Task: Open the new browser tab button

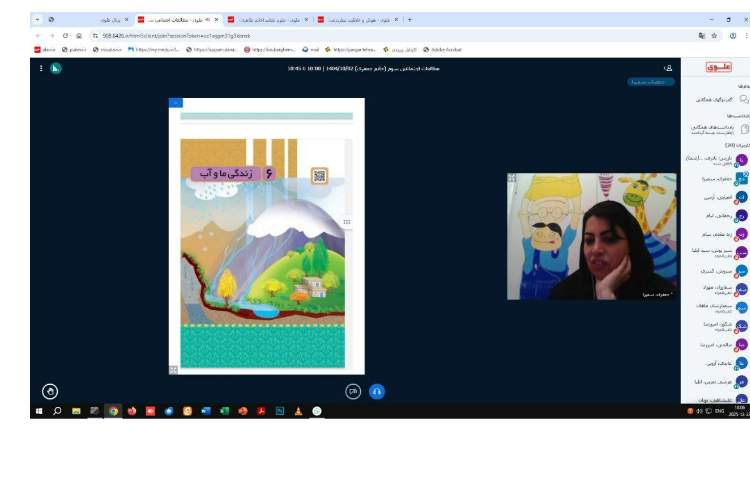Action: click(410, 19)
